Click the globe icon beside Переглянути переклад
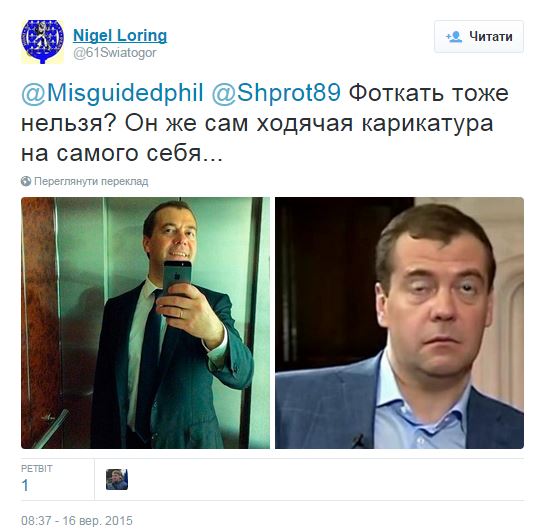Screen dimensions: 555x532 click(x=26, y=181)
